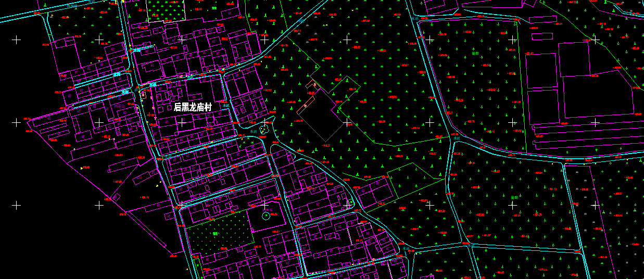
Task: Click the 水渠 label near the pond
Action: pyautogui.click(x=254, y=132)
